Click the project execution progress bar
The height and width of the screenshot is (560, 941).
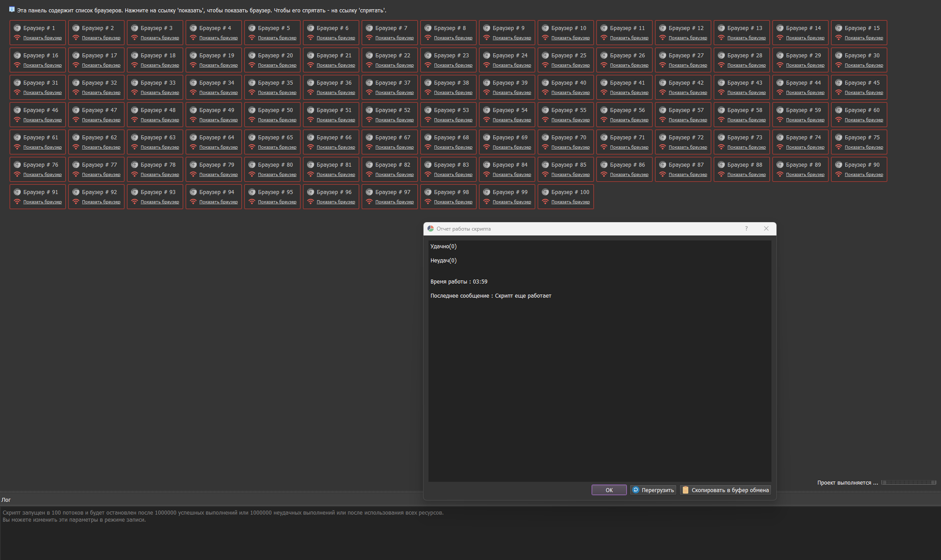(x=908, y=482)
